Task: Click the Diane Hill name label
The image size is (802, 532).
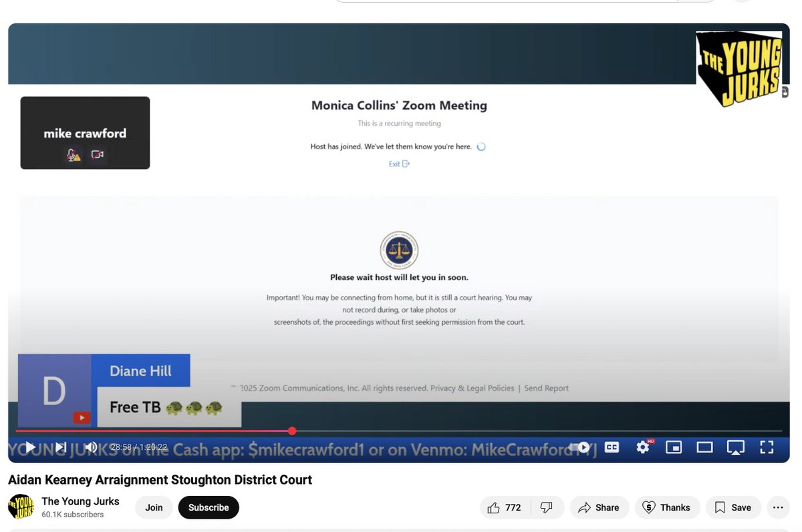Action: 140,371
